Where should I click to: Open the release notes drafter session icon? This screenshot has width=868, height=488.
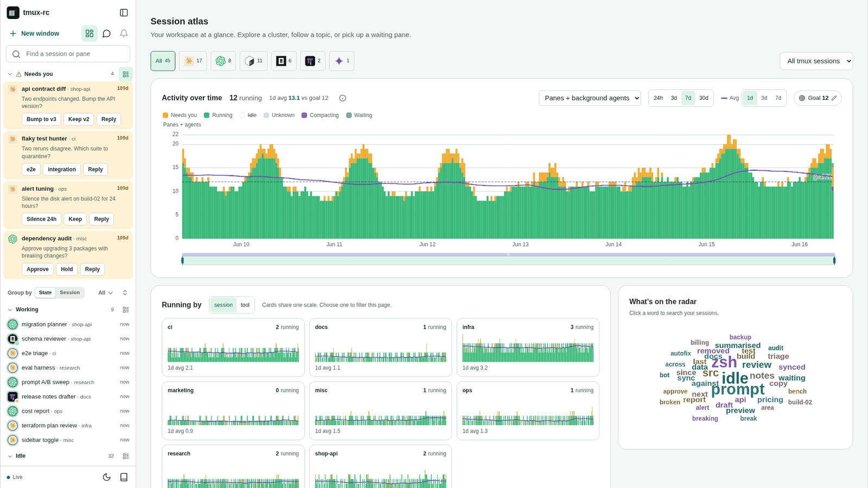click(x=12, y=397)
